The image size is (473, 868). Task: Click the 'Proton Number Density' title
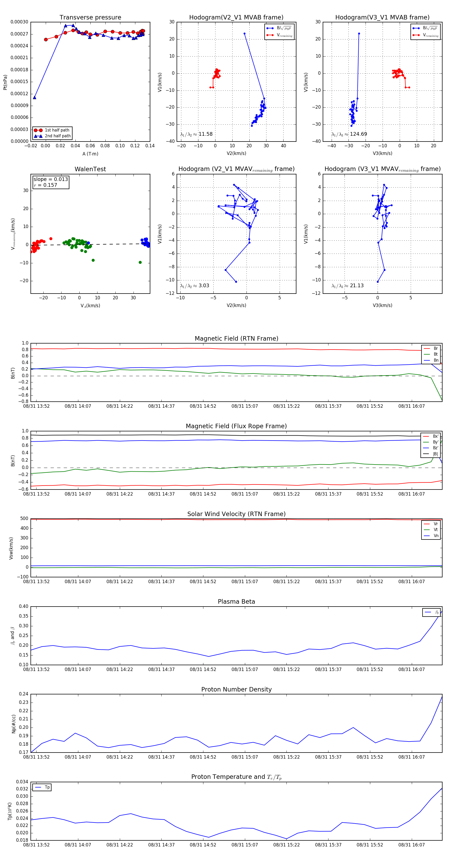point(236,689)
